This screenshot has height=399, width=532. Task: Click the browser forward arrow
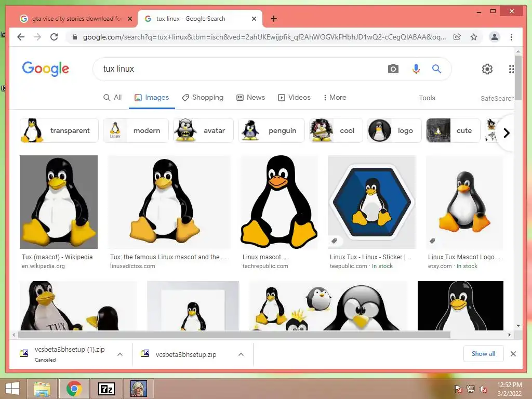coord(37,37)
